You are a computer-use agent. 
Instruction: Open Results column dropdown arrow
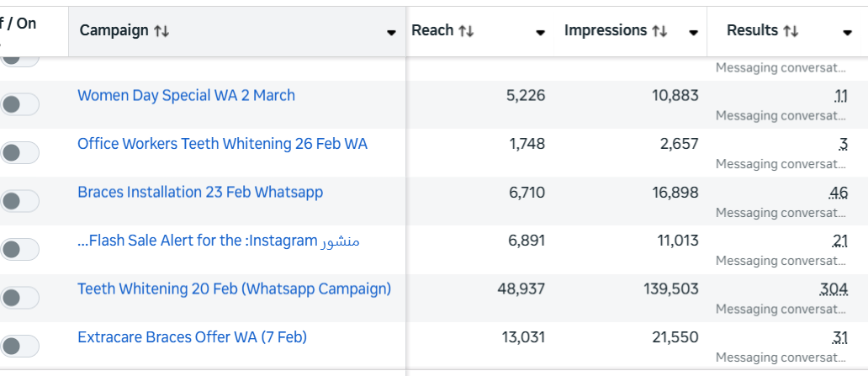(x=847, y=33)
